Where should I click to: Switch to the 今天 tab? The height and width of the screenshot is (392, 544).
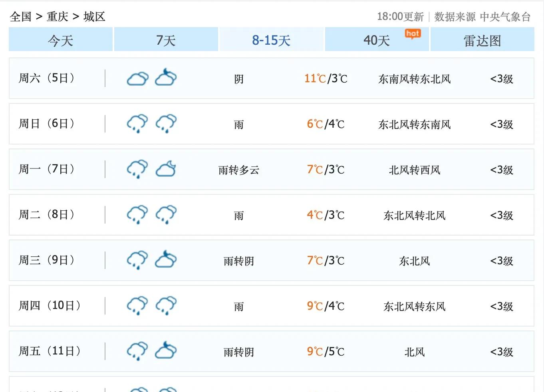click(x=61, y=40)
